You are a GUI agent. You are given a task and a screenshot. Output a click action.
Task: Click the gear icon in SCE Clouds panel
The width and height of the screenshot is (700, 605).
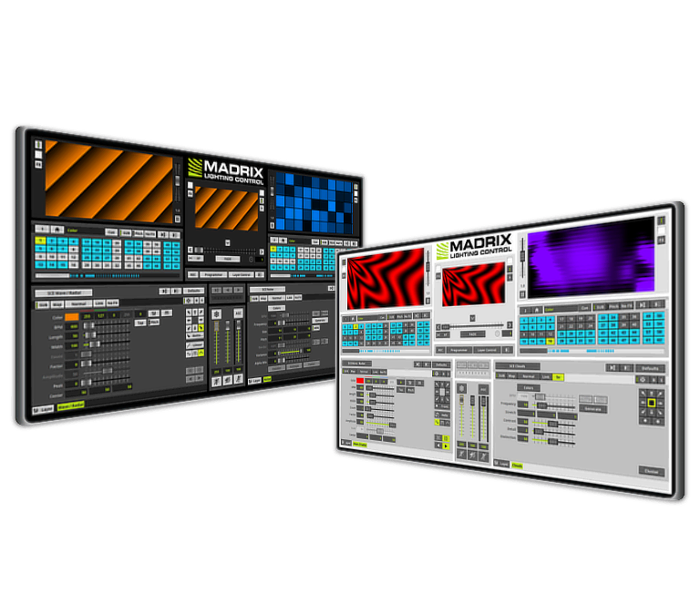643,378
